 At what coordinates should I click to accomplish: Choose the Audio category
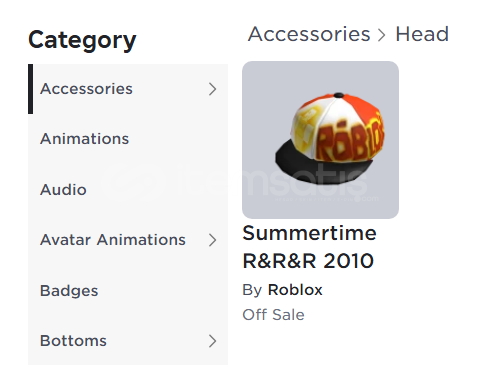click(63, 190)
